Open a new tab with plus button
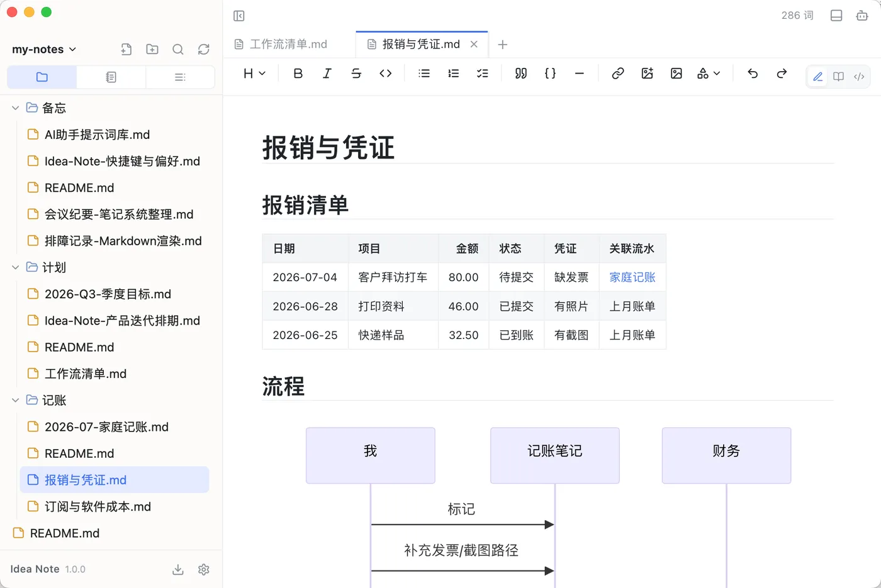881x588 pixels. pyautogui.click(x=502, y=45)
